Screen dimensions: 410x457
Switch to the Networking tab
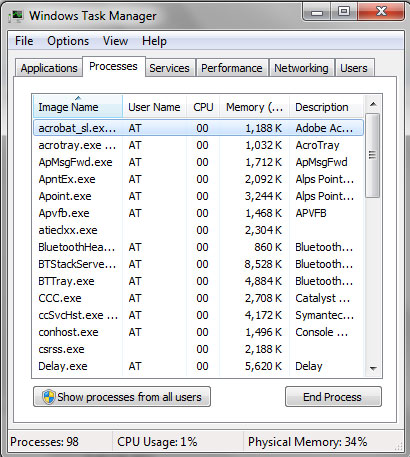pyautogui.click(x=301, y=68)
